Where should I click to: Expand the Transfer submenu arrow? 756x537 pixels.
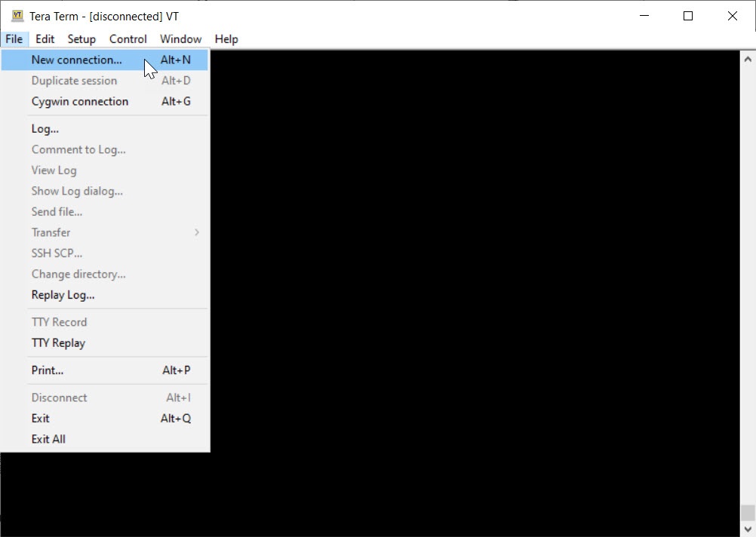(x=196, y=232)
